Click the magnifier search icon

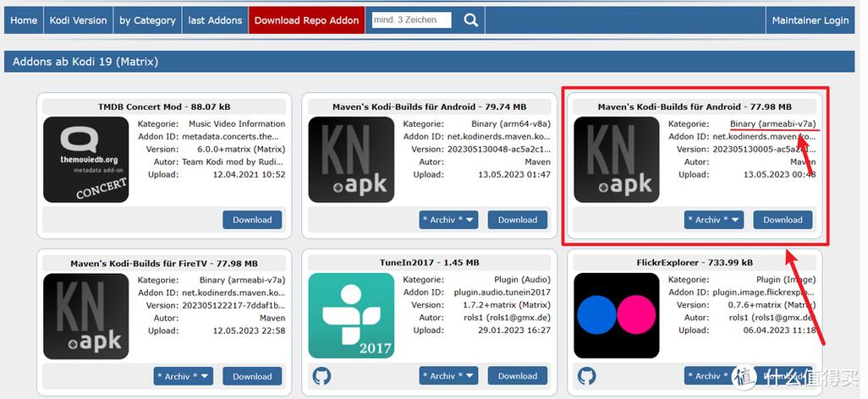pos(470,20)
